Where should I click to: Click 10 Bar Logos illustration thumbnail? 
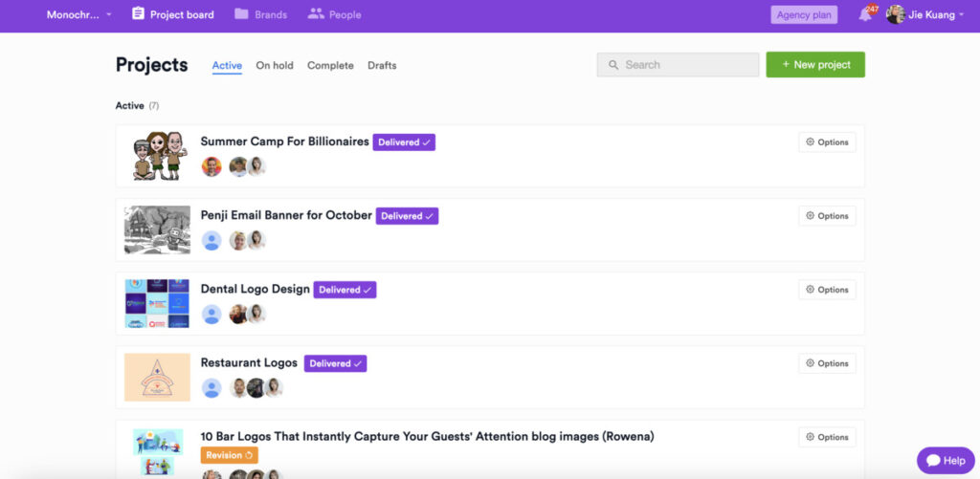(158, 451)
